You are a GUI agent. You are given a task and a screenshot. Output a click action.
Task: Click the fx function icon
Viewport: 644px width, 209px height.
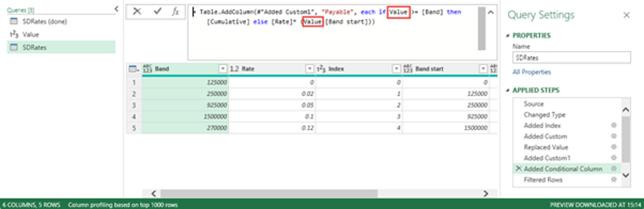click(x=175, y=12)
